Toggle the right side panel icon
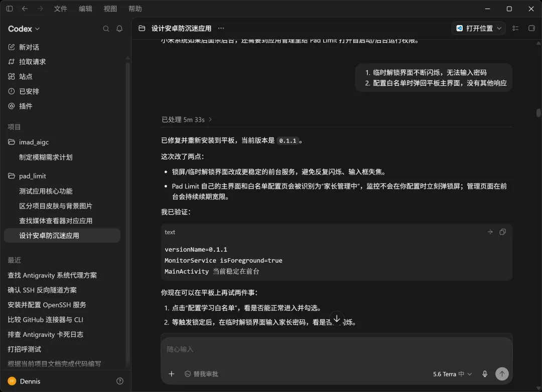This screenshot has height=392, width=542. click(531, 28)
